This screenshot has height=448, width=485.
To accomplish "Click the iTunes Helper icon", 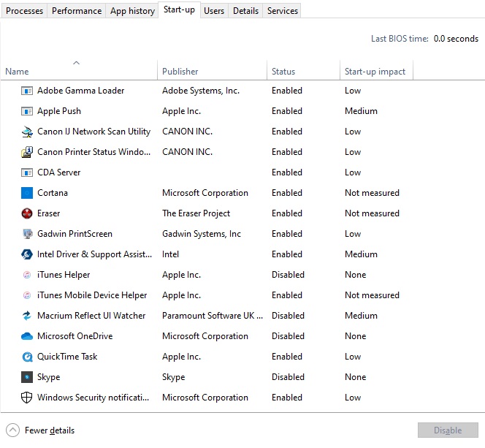I will [27, 275].
